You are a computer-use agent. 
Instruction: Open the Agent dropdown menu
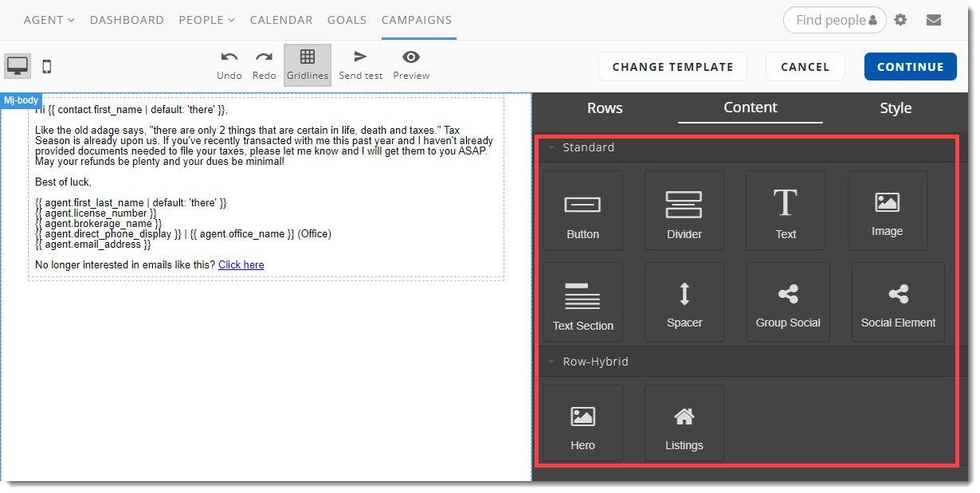click(x=49, y=20)
